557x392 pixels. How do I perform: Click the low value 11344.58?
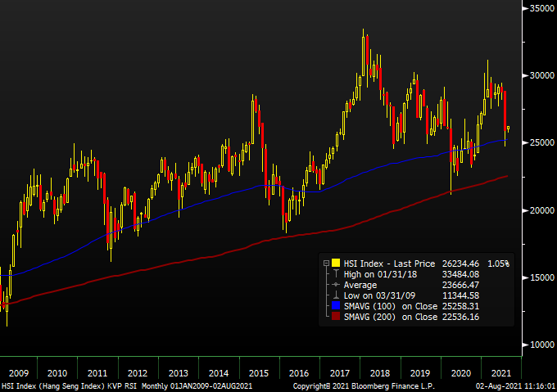coord(460,295)
